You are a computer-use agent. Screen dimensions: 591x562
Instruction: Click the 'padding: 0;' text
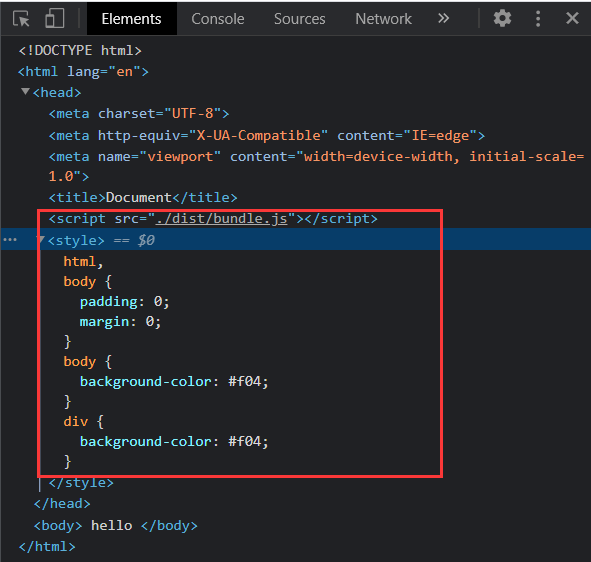pyautogui.click(x=125, y=302)
